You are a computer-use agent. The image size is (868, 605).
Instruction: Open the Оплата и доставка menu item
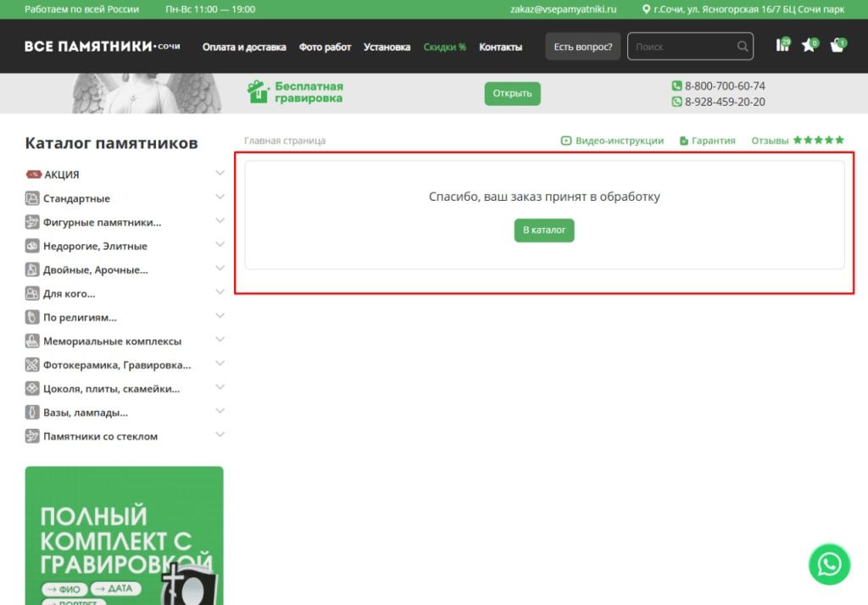(x=244, y=47)
